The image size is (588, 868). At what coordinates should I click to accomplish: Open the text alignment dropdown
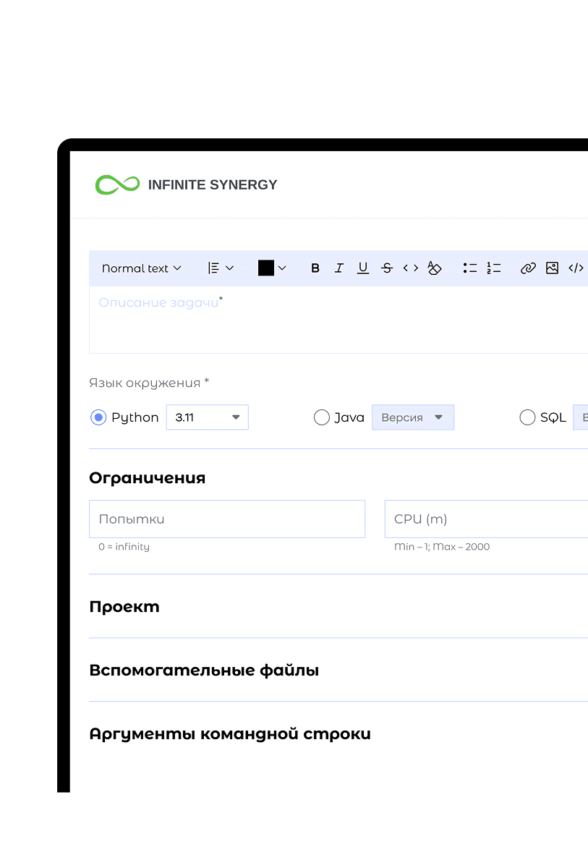[x=221, y=268]
